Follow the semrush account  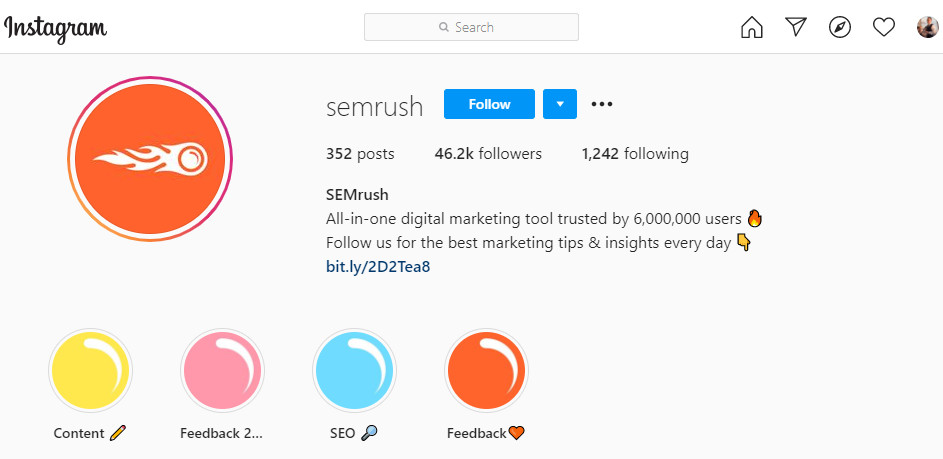click(x=489, y=104)
